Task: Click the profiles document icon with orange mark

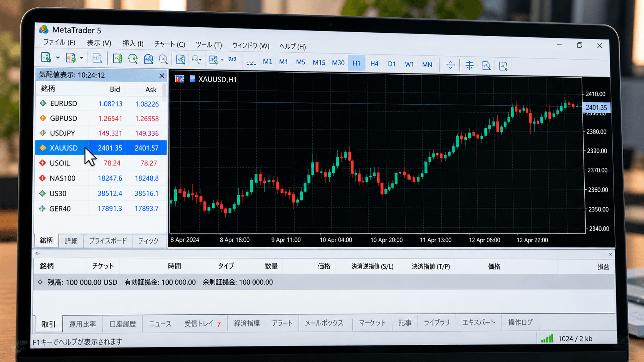Action: click(70, 58)
